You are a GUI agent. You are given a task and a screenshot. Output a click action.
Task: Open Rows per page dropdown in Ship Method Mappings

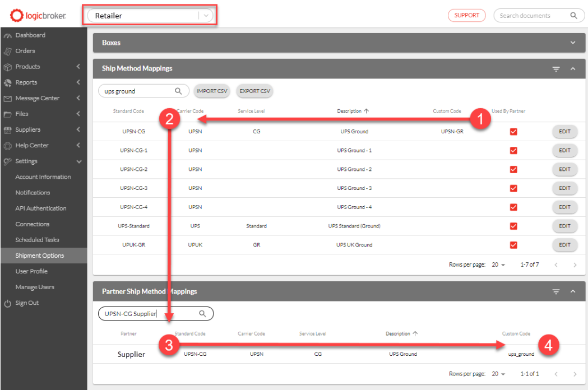pyautogui.click(x=498, y=265)
